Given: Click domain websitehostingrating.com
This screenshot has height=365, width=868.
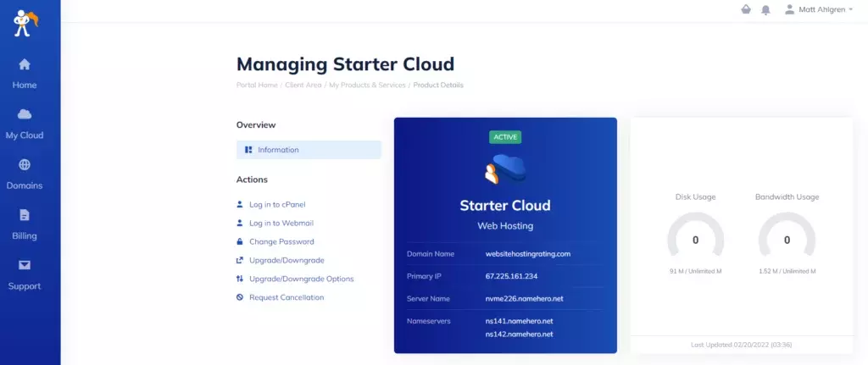Looking at the screenshot, I should point(527,254).
